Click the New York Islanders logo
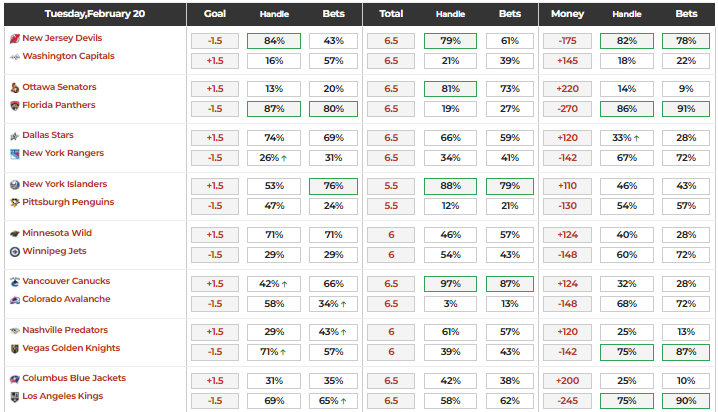 click(x=14, y=184)
